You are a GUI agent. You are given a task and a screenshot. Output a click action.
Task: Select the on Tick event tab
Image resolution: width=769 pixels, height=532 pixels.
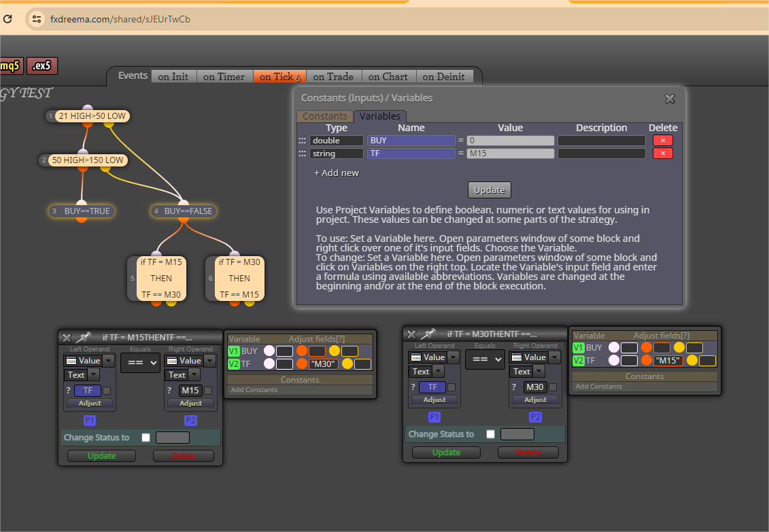(x=279, y=76)
